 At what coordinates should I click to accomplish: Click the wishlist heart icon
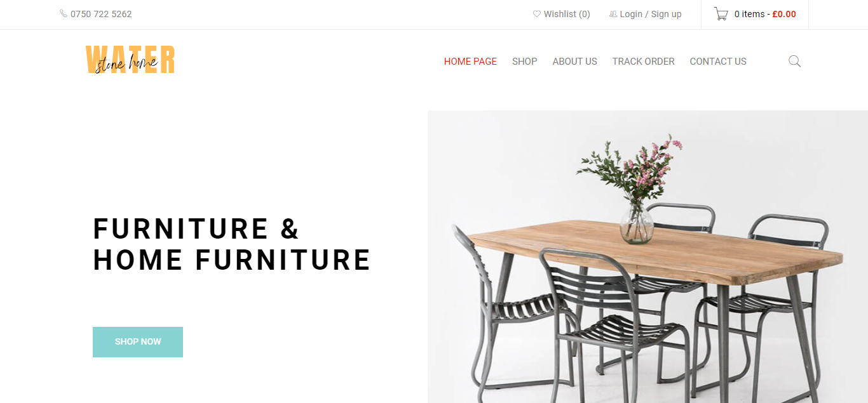537,14
